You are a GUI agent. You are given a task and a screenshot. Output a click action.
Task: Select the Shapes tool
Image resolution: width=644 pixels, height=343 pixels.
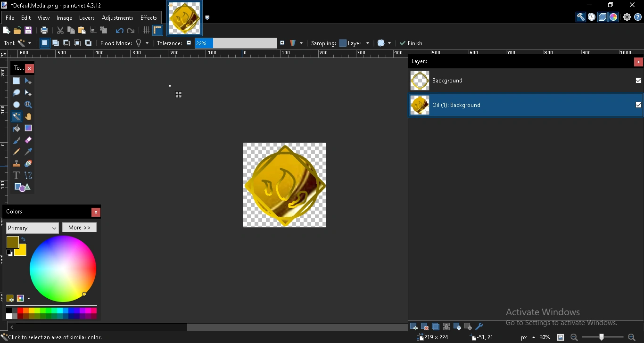click(22, 188)
